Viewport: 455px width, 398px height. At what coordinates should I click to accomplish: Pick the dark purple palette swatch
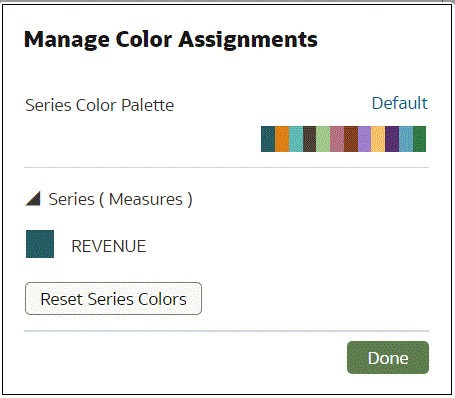(x=392, y=139)
